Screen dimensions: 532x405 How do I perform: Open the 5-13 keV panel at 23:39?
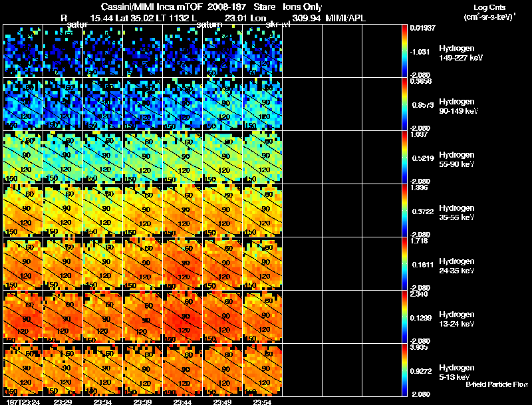pyautogui.click(x=142, y=370)
